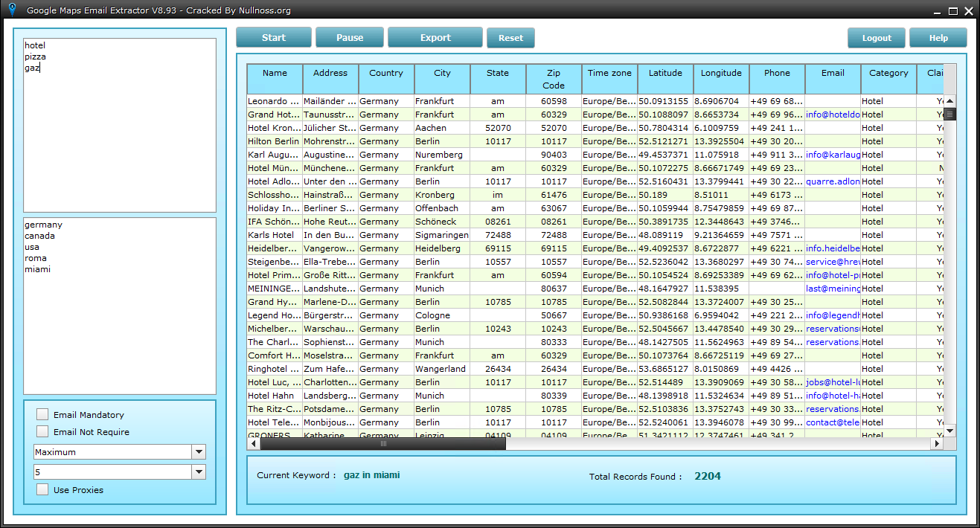The image size is (980, 528).
Task: Click the info@karlaug email link
Action: pos(833,155)
